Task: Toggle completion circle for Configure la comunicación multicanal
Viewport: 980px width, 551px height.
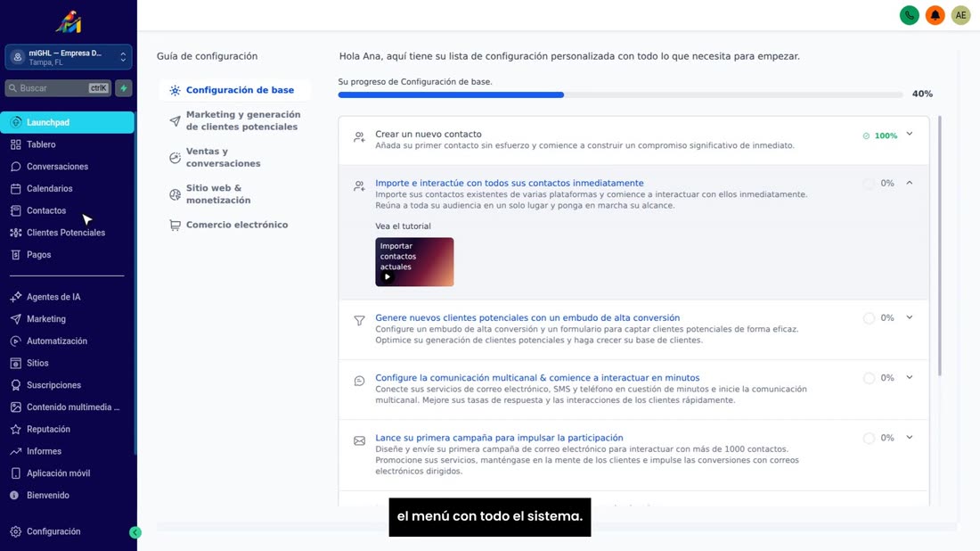Action: tap(869, 378)
